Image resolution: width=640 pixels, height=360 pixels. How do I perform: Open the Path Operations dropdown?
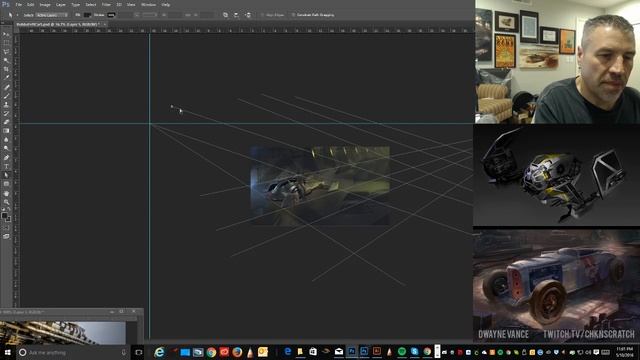[x=225, y=15]
